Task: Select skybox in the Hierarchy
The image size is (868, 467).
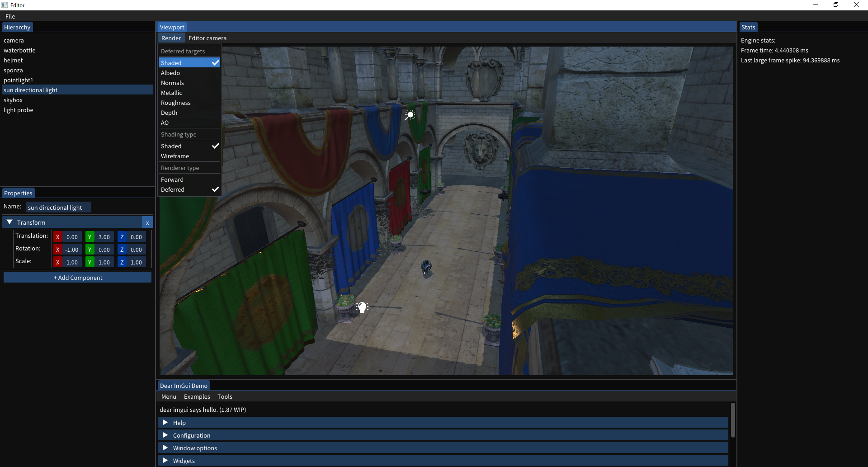Action: point(78,100)
